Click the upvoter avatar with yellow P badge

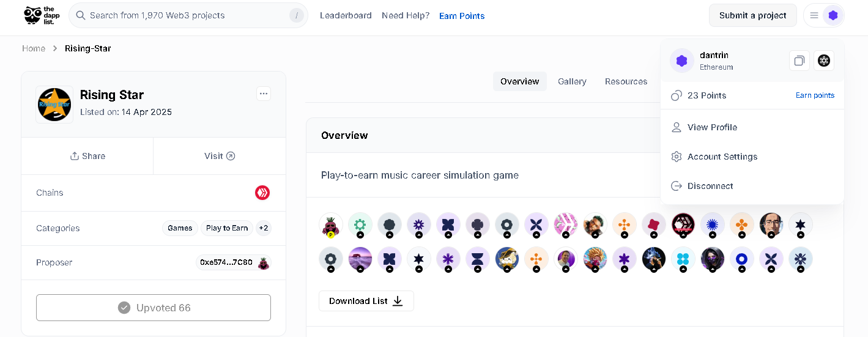[x=331, y=225]
